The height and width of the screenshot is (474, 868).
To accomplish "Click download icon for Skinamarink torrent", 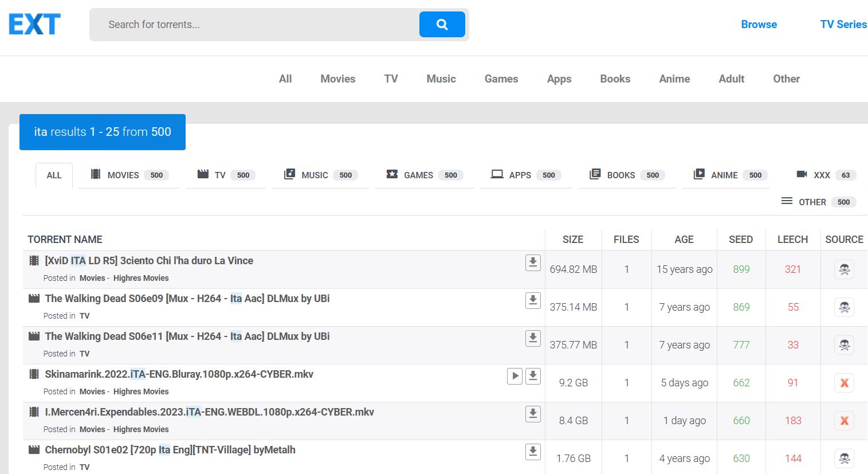I will pyautogui.click(x=533, y=376).
